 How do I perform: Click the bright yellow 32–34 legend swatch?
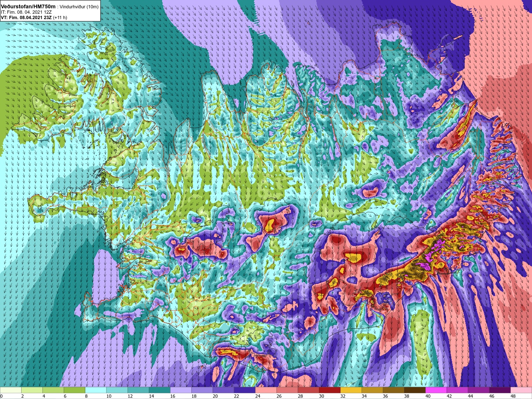351,390
